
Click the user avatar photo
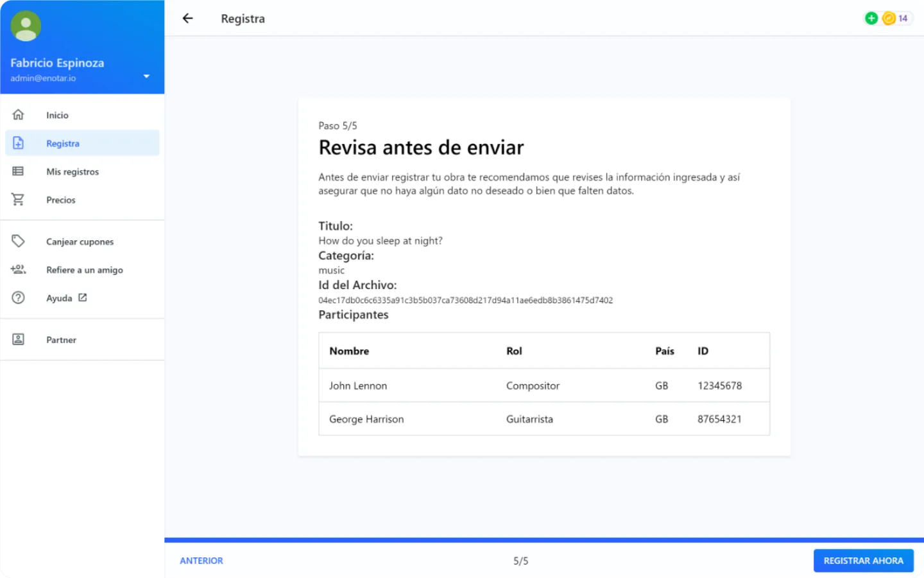tap(26, 26)
